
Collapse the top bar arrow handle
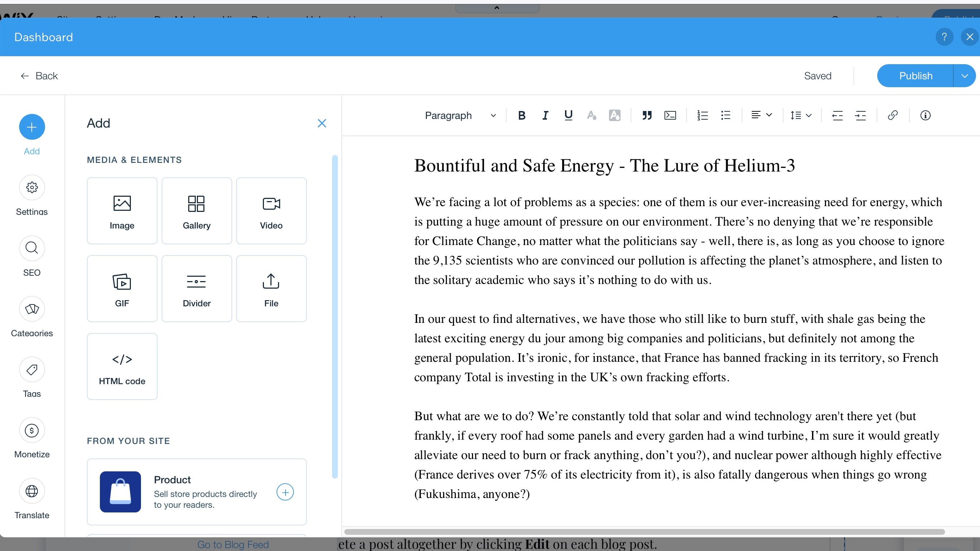pyautogui.click(x=497, y=8)
